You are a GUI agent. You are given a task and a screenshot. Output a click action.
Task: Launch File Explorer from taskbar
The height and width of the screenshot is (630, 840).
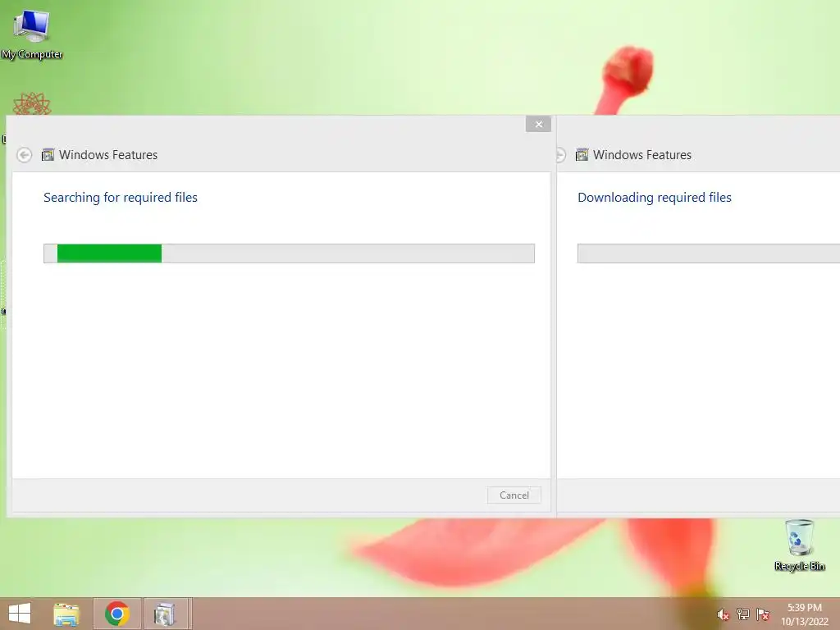coord(66,614)
